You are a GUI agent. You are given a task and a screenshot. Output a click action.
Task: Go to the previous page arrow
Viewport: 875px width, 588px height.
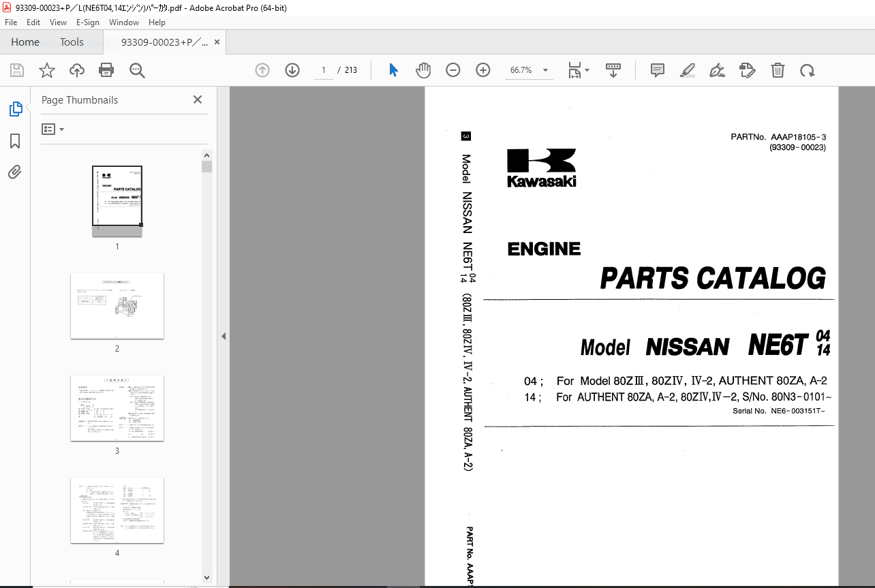262,70
